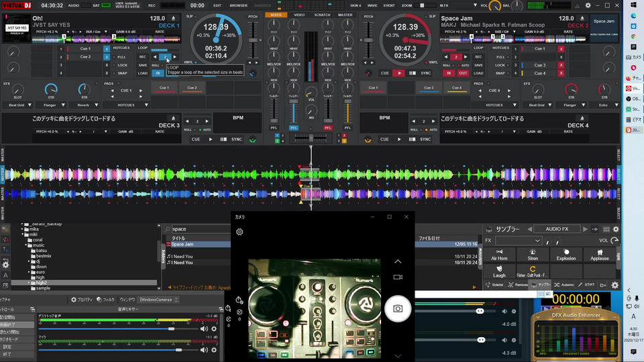The height and width of the screenshot is (362, 644).
Task: Toggle the lit PFL for deck 1
Action: (x=293, y=127)
